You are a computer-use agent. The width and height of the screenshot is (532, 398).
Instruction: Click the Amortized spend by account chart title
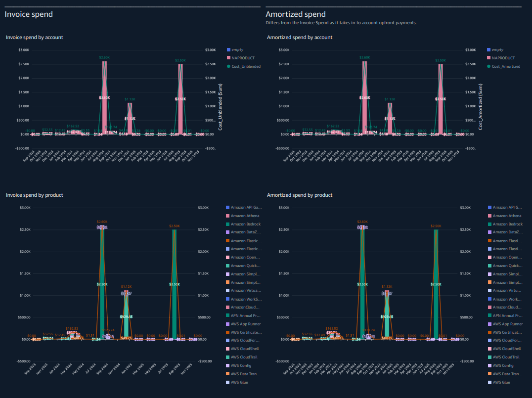point(299,37)
